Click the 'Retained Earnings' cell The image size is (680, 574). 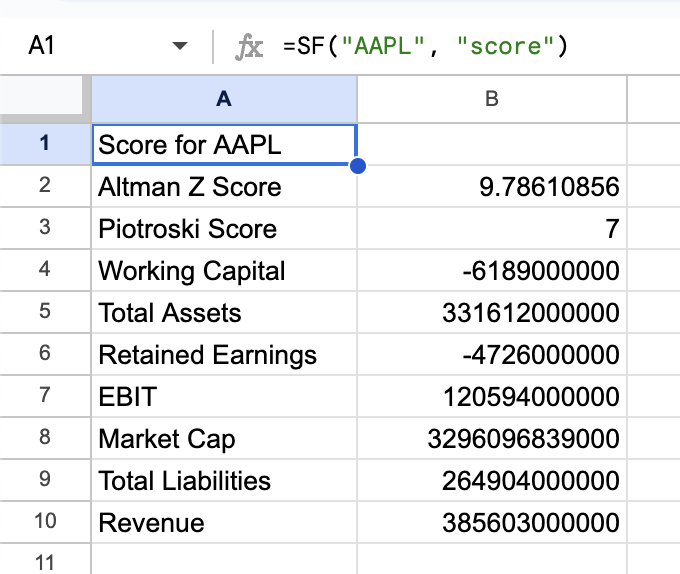tap(224, 355)
